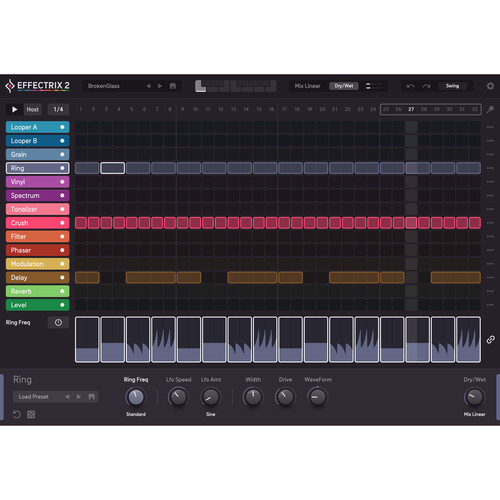Go to previous global preset arrow
500x500 pixels.
pos(148,86)
